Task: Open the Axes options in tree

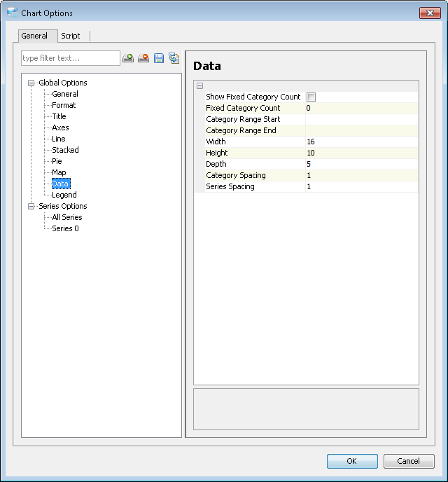Action: coord(60,128)
